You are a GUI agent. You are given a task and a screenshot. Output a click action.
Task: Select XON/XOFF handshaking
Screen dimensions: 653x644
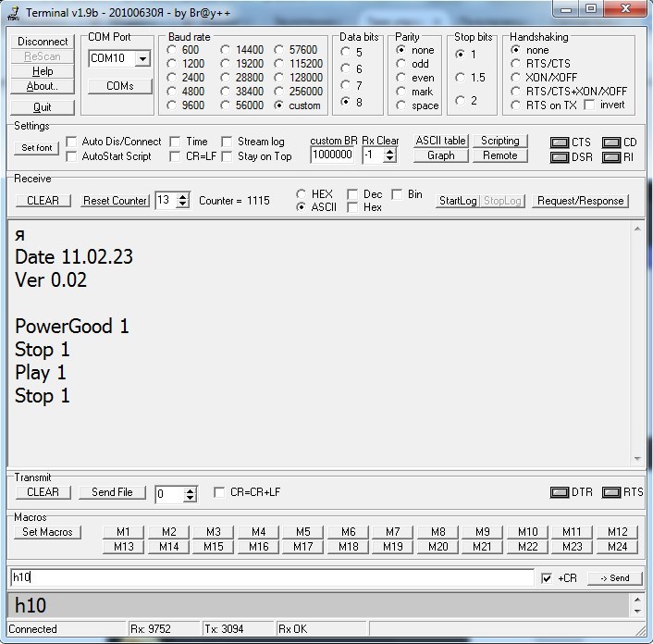click(515, 78)
